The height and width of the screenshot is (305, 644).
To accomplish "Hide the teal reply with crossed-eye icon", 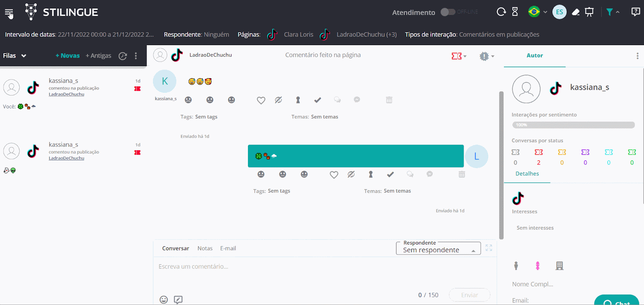I will tap(351, 174).
